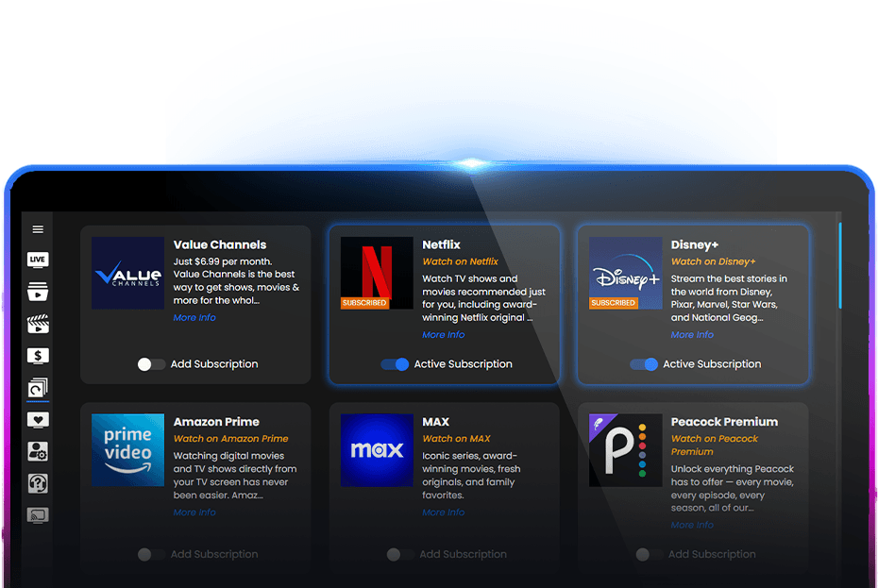Click the Watch on Netflix link
This screenshot has height=588, width=878.
[x=460, y=261]
